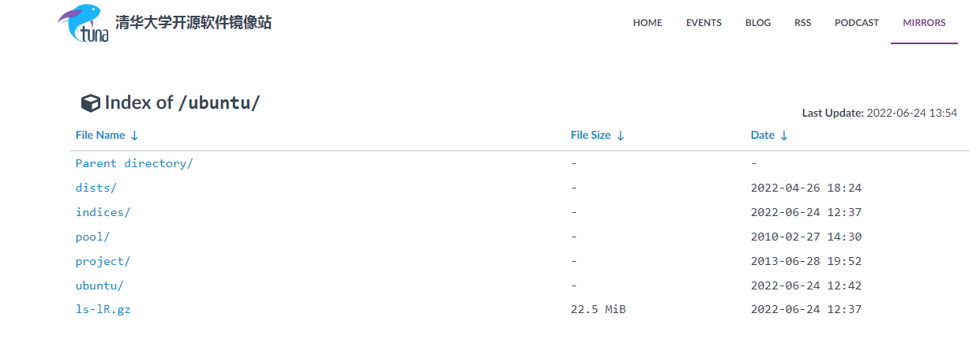
Task: Switch to the MIRRORS tab
Action: click(x=924, y=23)
